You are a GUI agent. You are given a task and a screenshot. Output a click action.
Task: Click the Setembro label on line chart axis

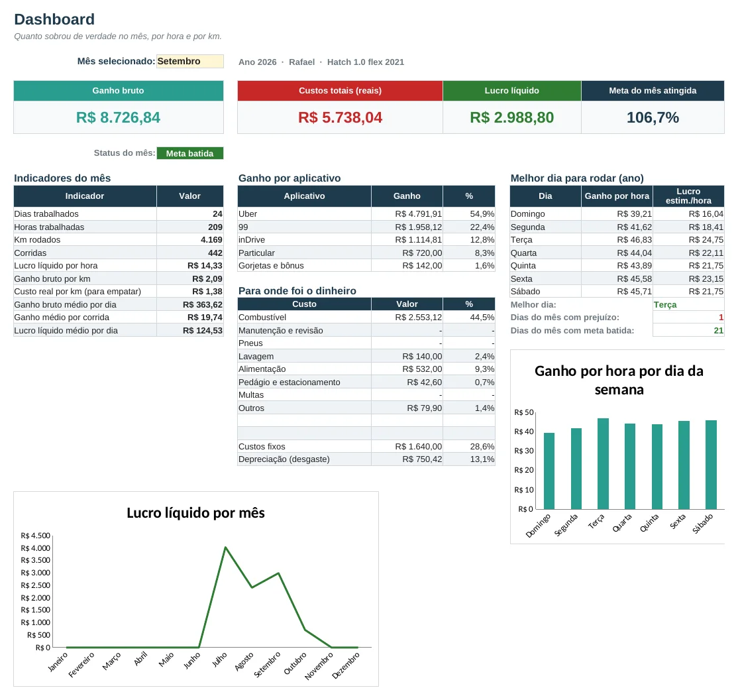(x=267, y=664)
